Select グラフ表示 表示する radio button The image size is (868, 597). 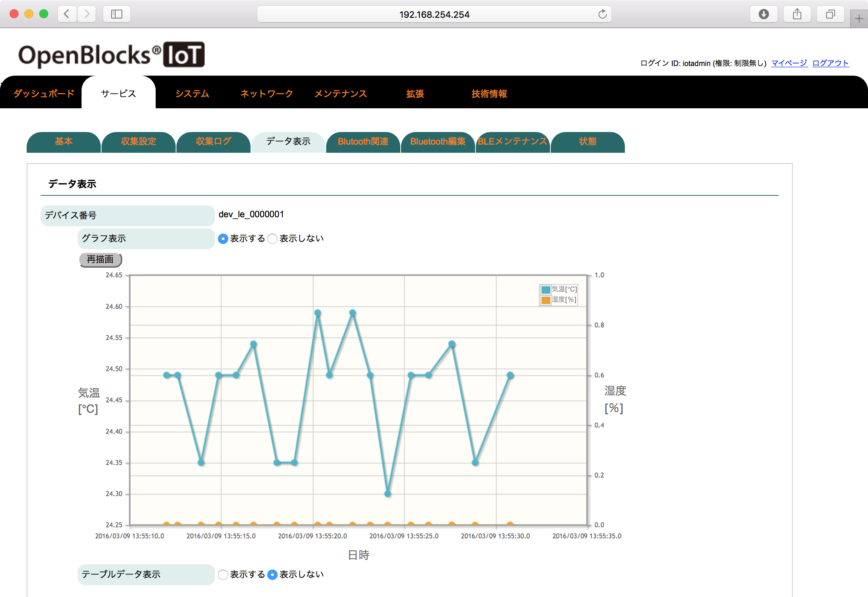point(223,239)
